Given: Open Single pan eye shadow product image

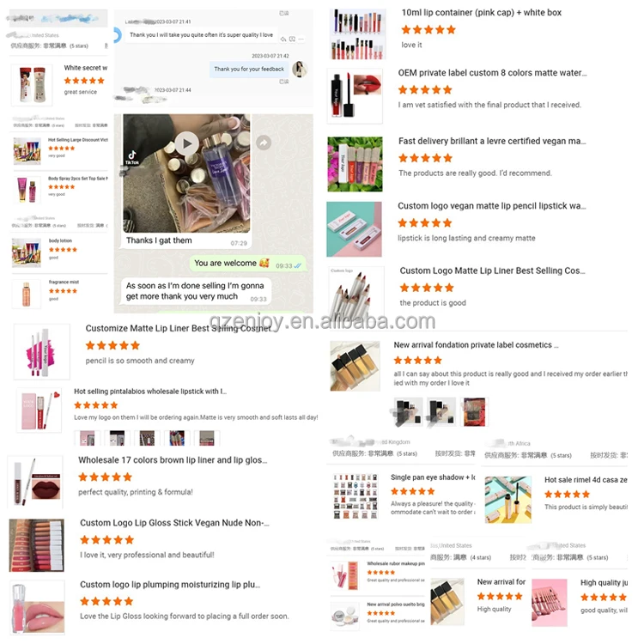Looking at the screenshot, I should point(355,496).
